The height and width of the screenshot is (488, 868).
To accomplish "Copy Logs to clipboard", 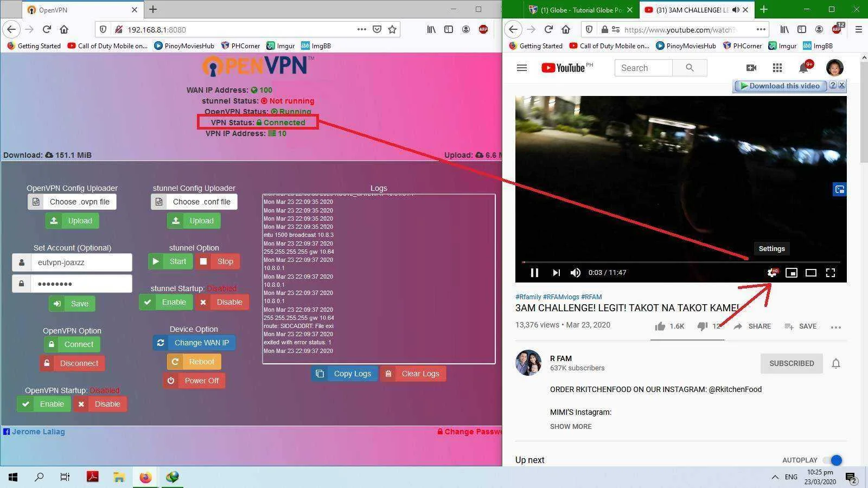I will pyautogui.click(x=344, y=374).
